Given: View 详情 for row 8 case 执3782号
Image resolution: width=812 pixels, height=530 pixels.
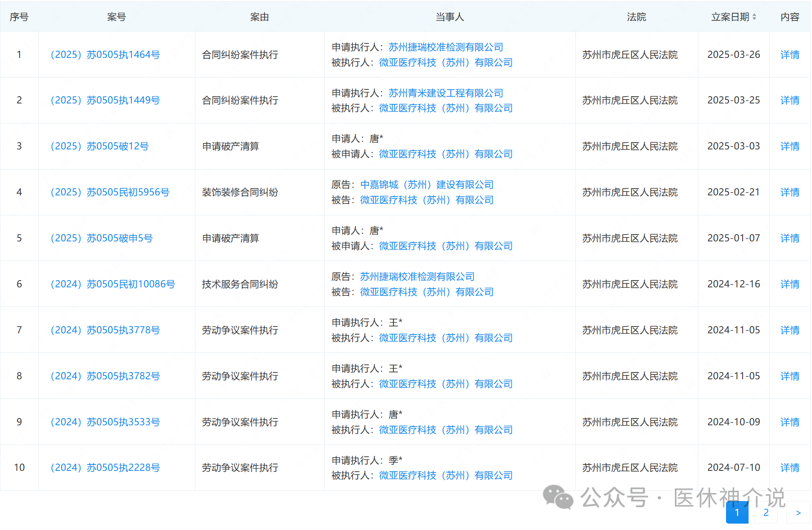Looking at the screenshot, I should point(790,376).
